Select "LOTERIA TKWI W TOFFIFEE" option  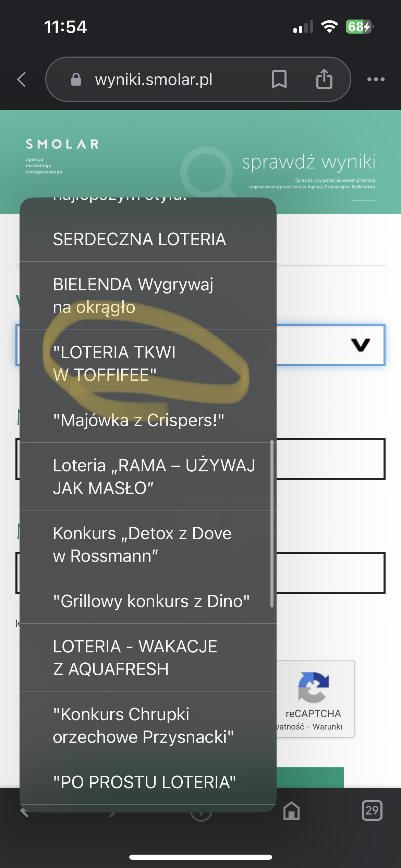[114, 363]
